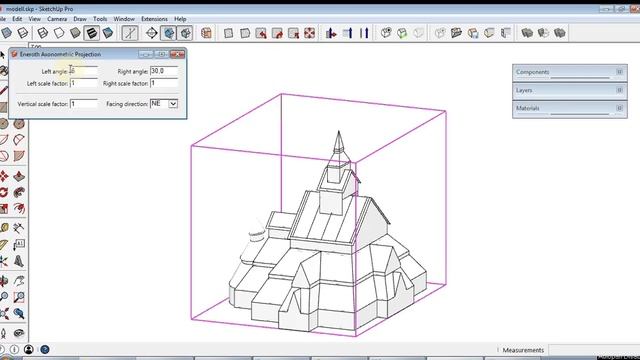Open the Edit menu
This screenshot has width=640, height=360.
(x=17, y=19)
